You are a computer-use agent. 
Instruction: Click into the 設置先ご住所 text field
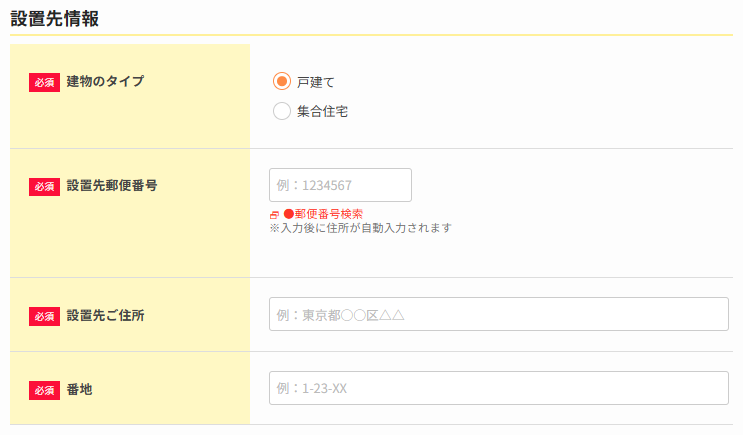[x=498, y=314]
